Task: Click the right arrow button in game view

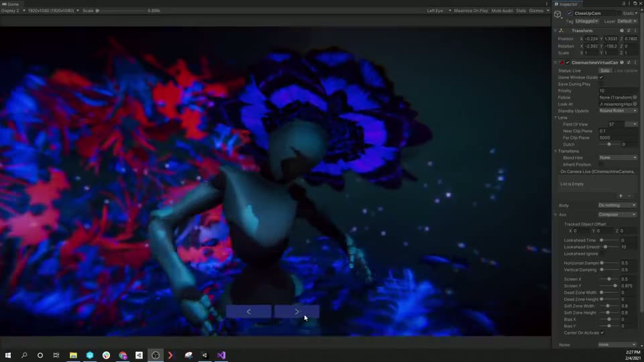Action: (x=297, y=312)
